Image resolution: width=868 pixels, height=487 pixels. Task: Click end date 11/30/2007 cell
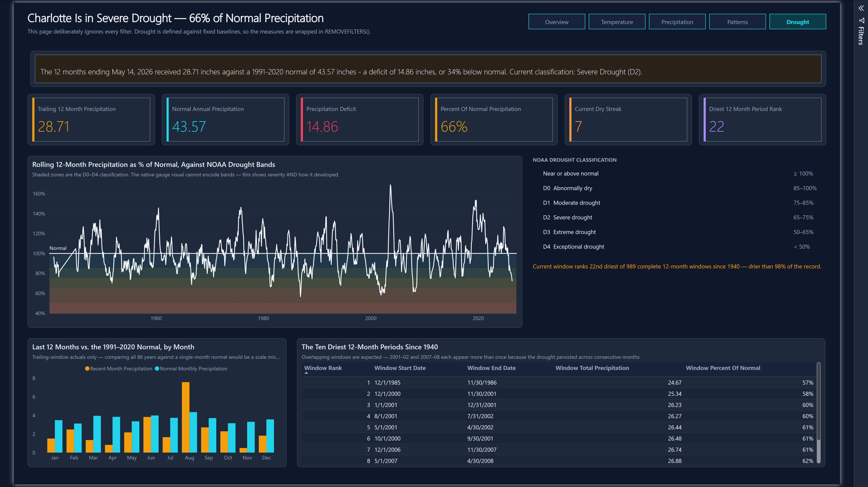pos(482,450)
